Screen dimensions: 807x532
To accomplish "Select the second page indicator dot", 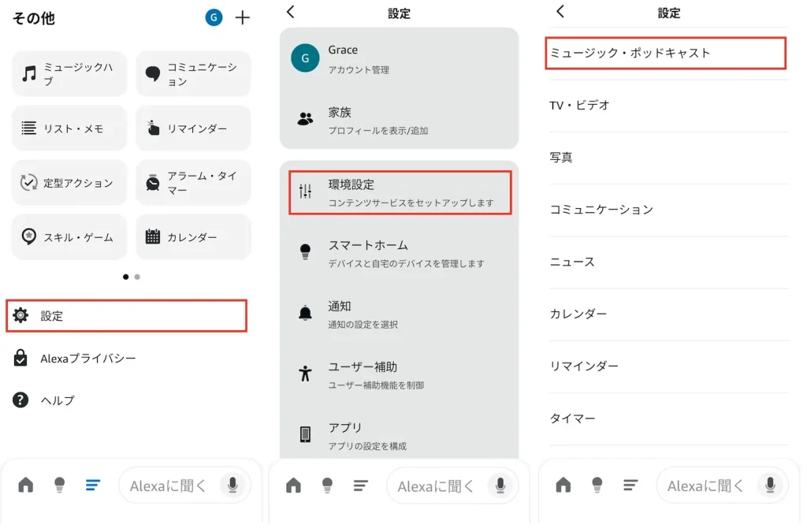I will 137,277.
